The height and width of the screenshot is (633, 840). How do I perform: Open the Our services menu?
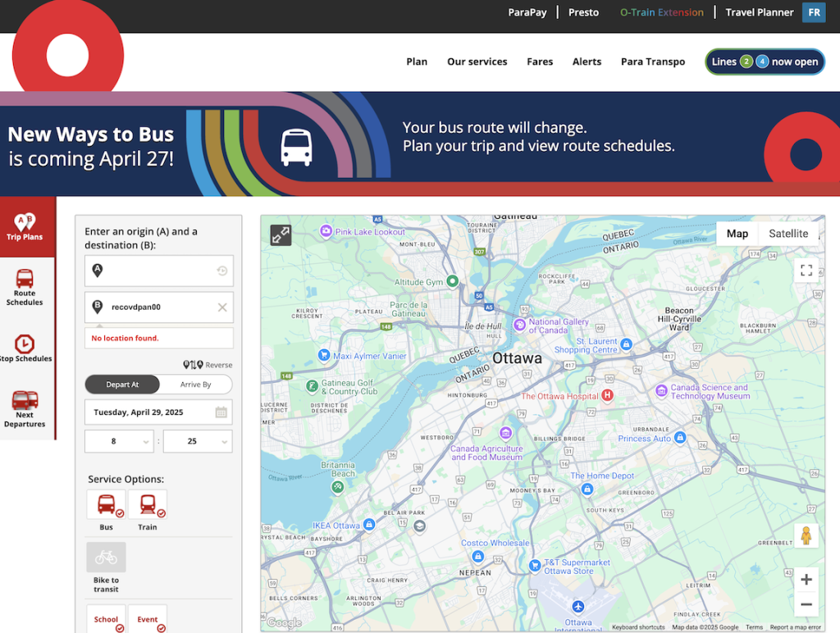click(477, 61)
